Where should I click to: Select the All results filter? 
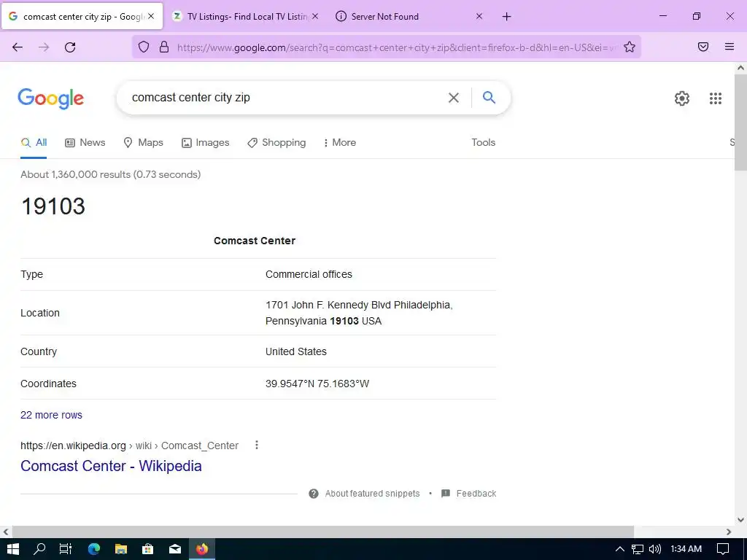tap(34, 142)
